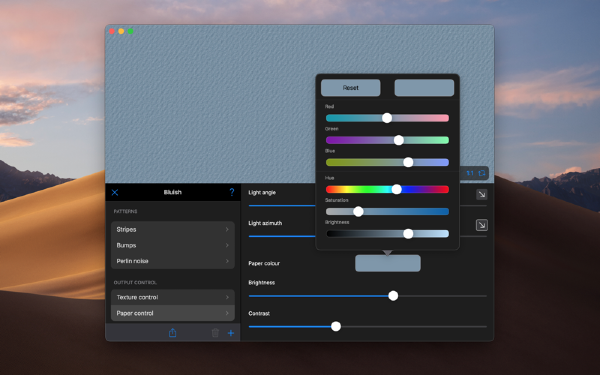Image resolution: width=600 pixels, height=375 pixels.
Task: Click the Bluish preset title
Action: pos(173,192)
